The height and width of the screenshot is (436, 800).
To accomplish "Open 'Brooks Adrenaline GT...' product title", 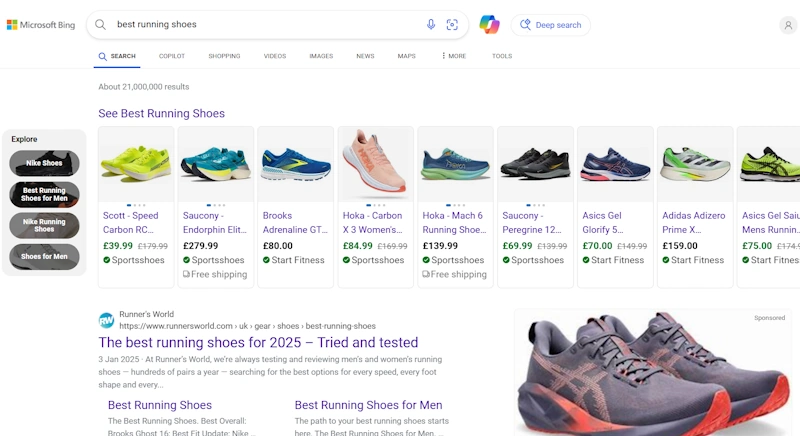I will tap(295, 223).
